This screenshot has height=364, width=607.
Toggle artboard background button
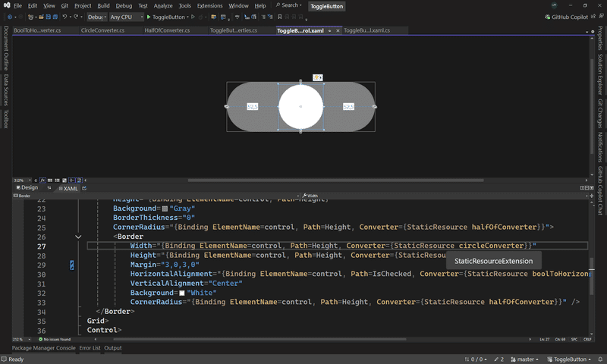click(x=64, y=180)
